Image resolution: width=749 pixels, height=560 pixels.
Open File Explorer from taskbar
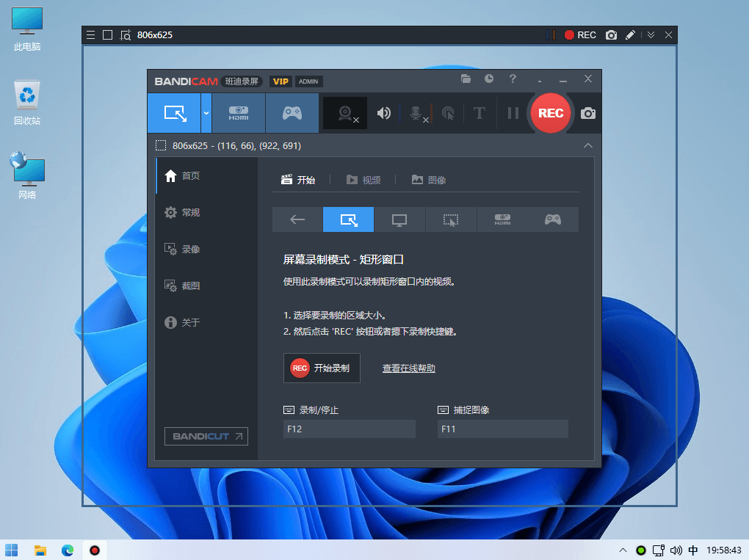click(40, 550)
